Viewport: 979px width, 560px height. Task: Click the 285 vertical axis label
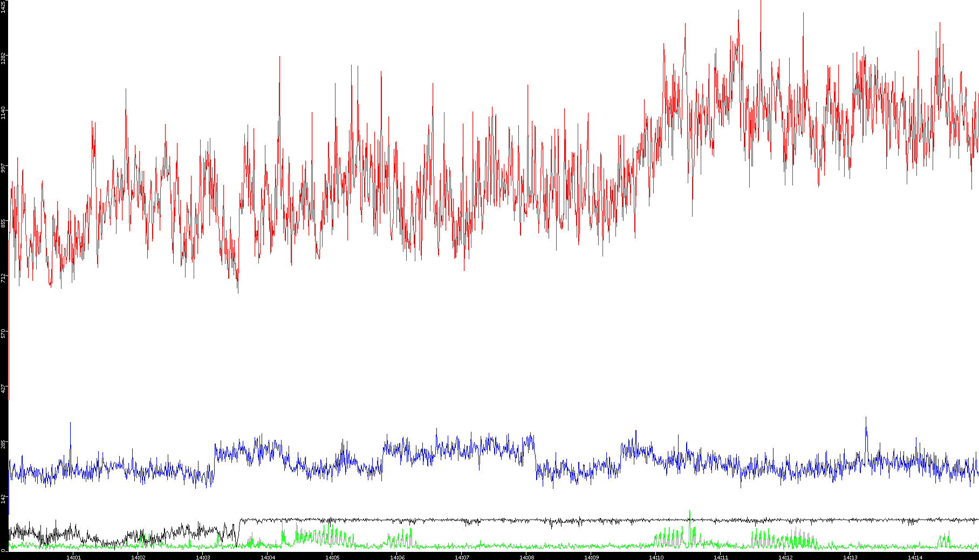pos(3,444)
